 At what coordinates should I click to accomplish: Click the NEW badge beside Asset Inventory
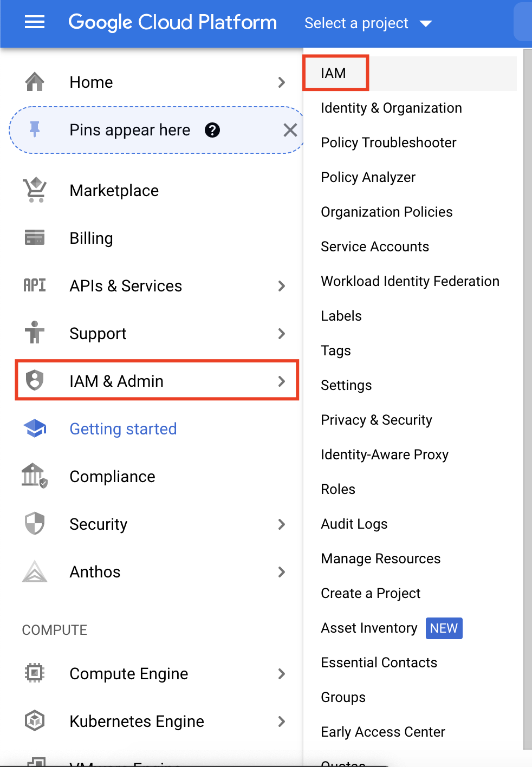pyautogui.click(x=444, y=628)
